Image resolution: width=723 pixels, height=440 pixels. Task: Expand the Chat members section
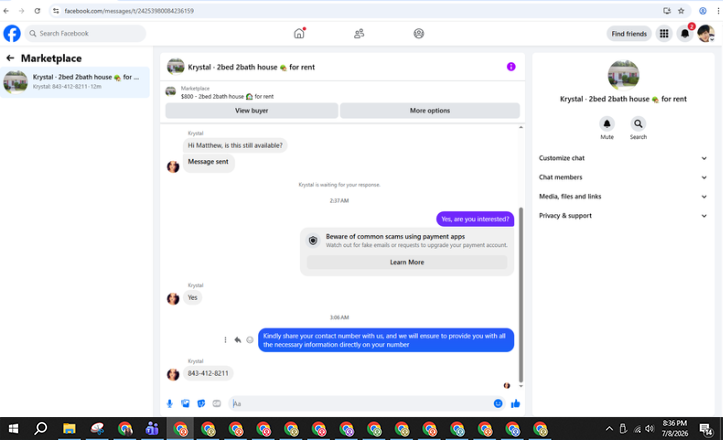[622, 177]
